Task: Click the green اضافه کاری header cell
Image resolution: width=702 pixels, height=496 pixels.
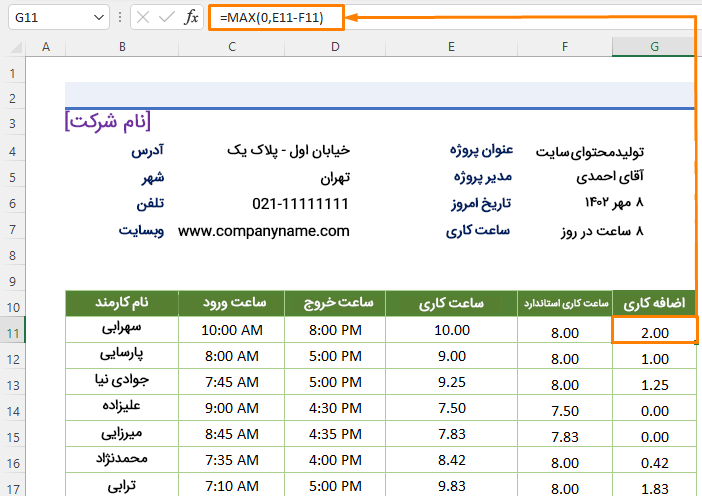Action: [x=654, y=303]
